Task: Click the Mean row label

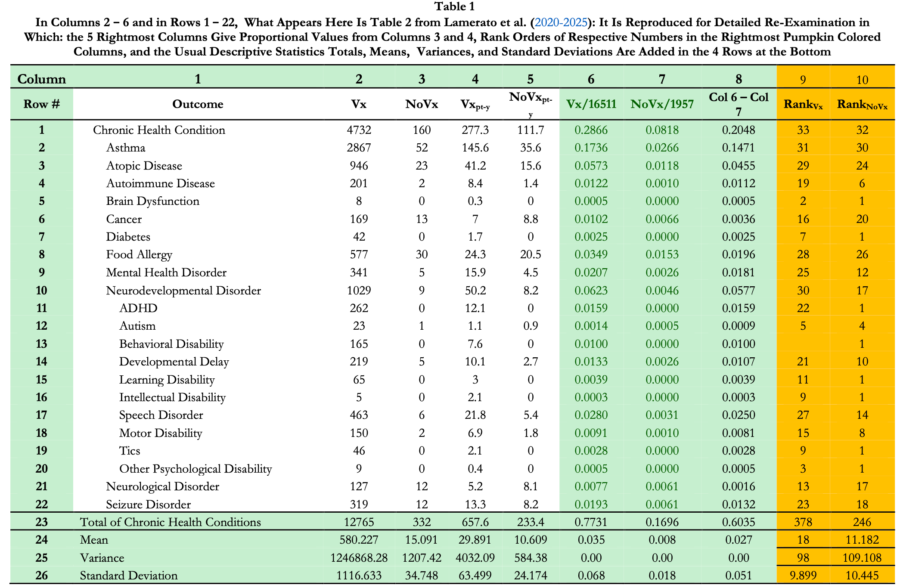Action: [94, 540]
